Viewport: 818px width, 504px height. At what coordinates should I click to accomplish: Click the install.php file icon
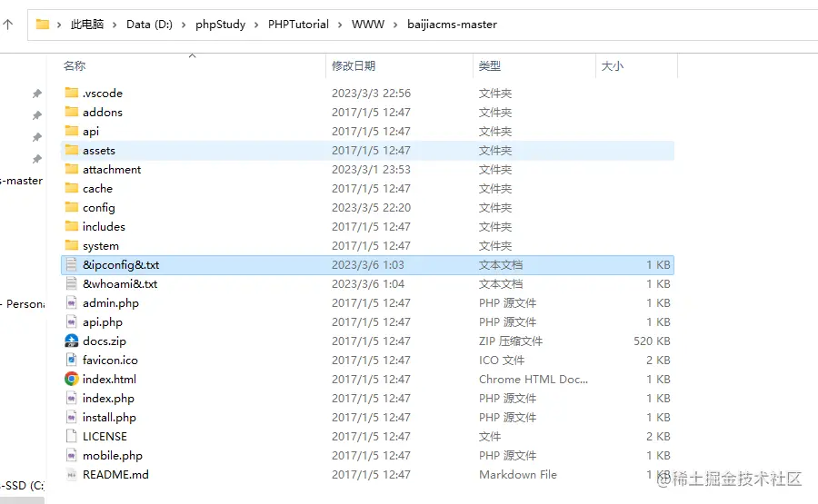tap(72, 417)
